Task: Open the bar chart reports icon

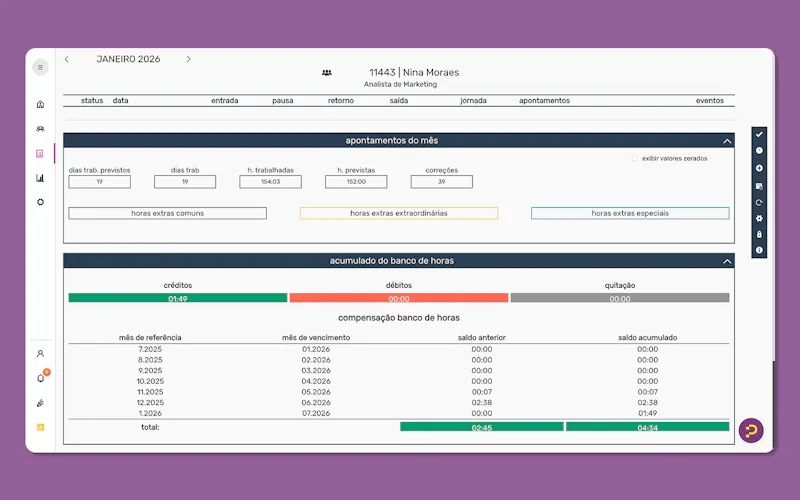Action: (40, 178)
